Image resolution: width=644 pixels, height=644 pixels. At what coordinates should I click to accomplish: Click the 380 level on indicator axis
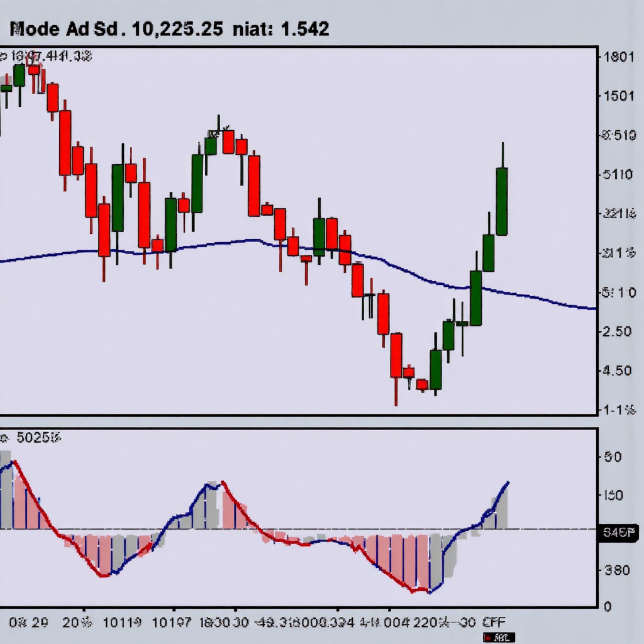click(616, 570)
